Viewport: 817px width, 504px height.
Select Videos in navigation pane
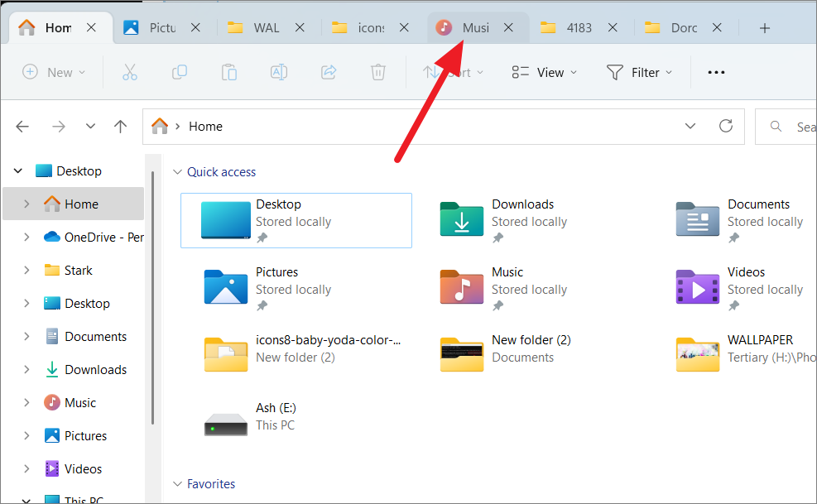click(73, 468)
